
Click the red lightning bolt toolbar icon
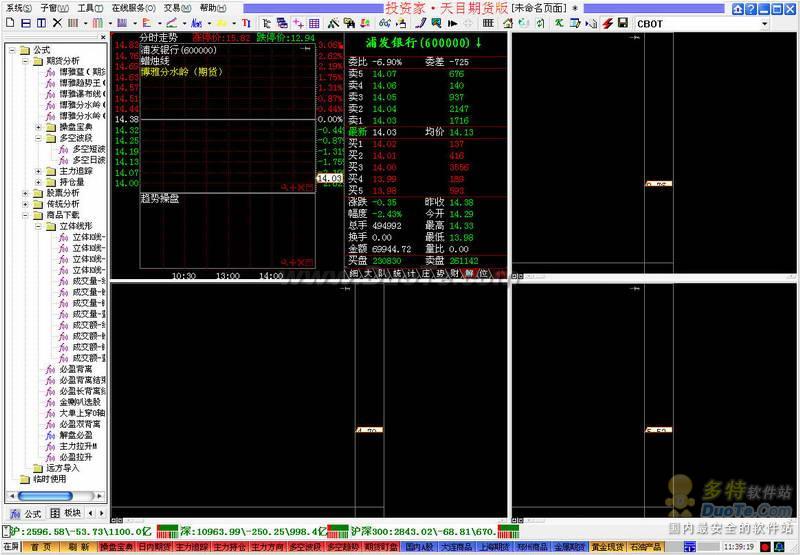607,23
